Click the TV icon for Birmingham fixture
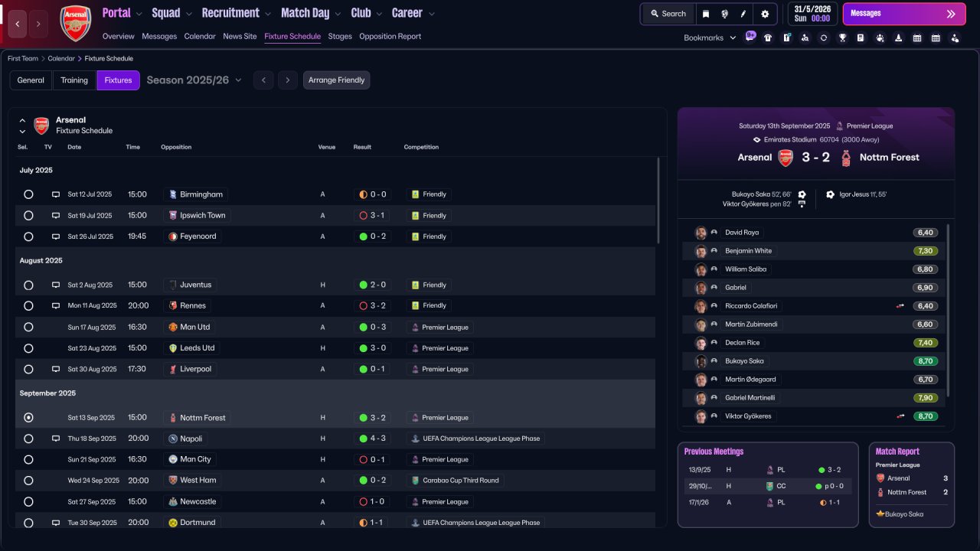Screen dimensions: 980x551 click(x=55, y=194)
